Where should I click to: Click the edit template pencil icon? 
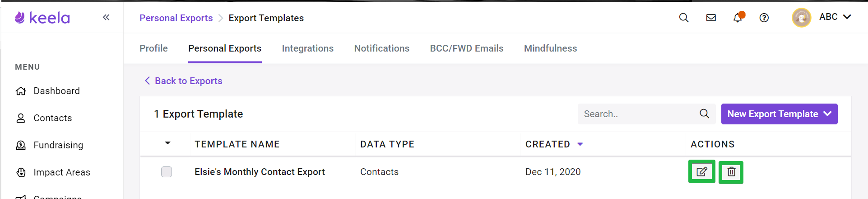point(701,172)
